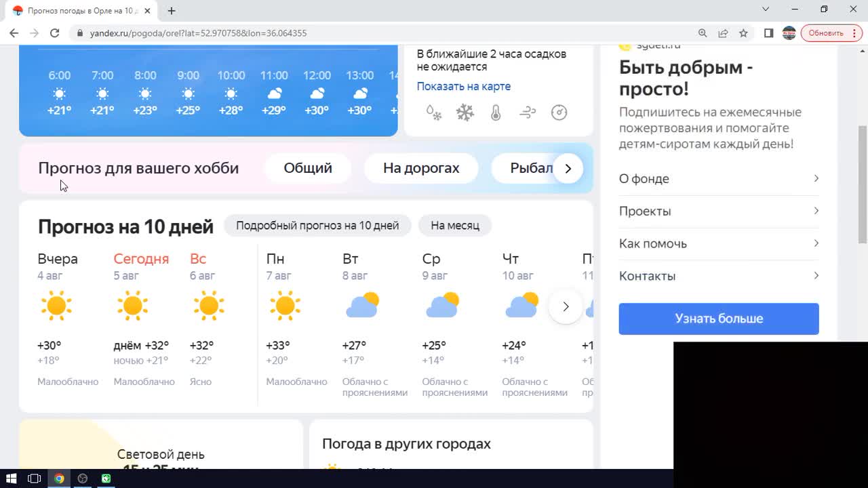Open the Chrome profile avatar
868x488 pixels.
pos(789,33)
